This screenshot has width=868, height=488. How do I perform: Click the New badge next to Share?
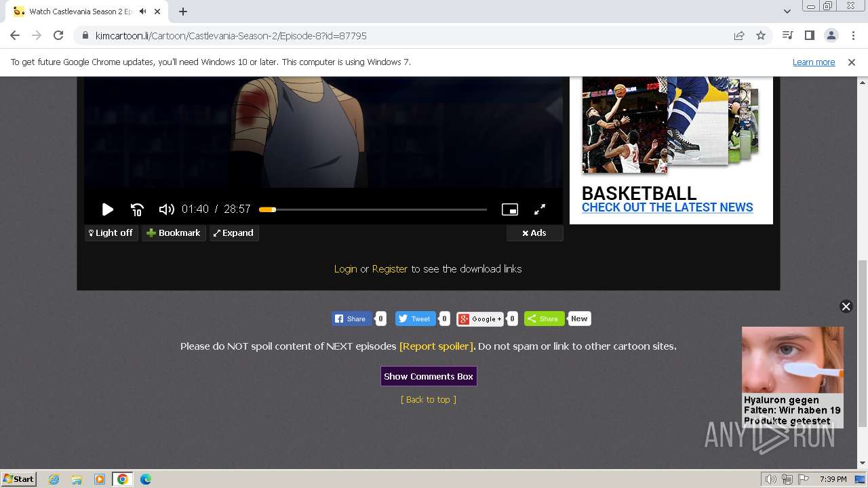[x=579, y=319]
